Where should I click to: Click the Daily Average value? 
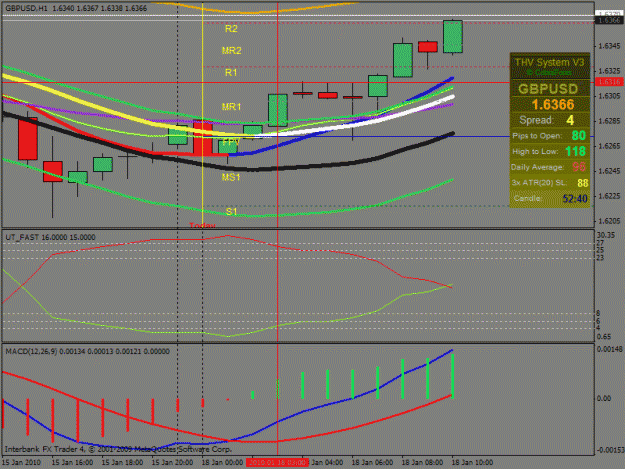[579, 167]
